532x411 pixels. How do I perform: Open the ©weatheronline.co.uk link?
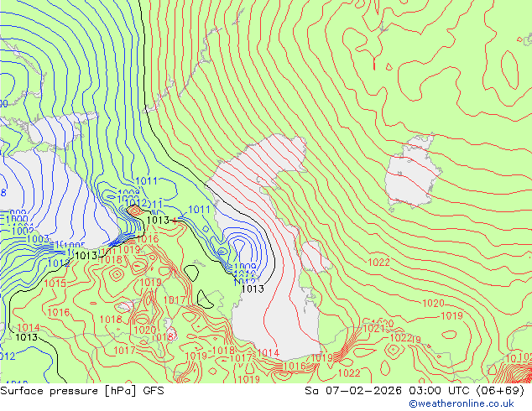[462, 403]
